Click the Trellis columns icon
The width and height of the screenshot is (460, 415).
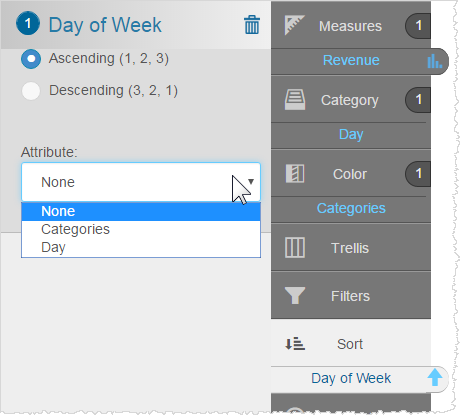coord(295,247)
